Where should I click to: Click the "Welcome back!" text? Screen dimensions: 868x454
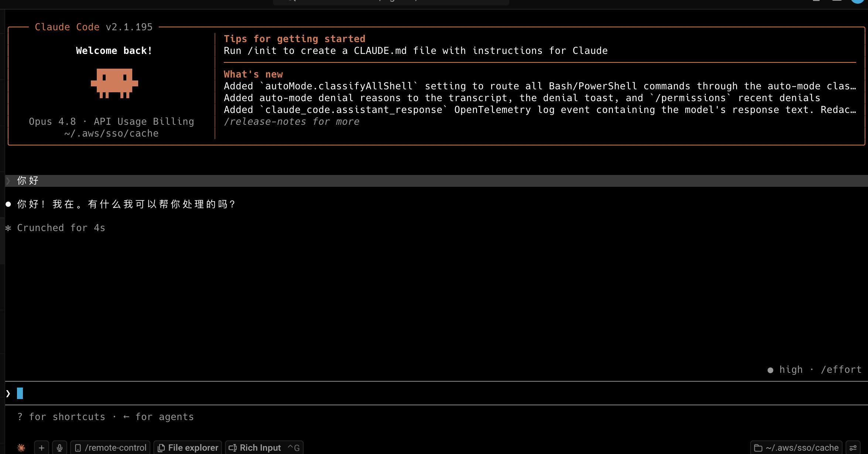[x=114, y=51]
